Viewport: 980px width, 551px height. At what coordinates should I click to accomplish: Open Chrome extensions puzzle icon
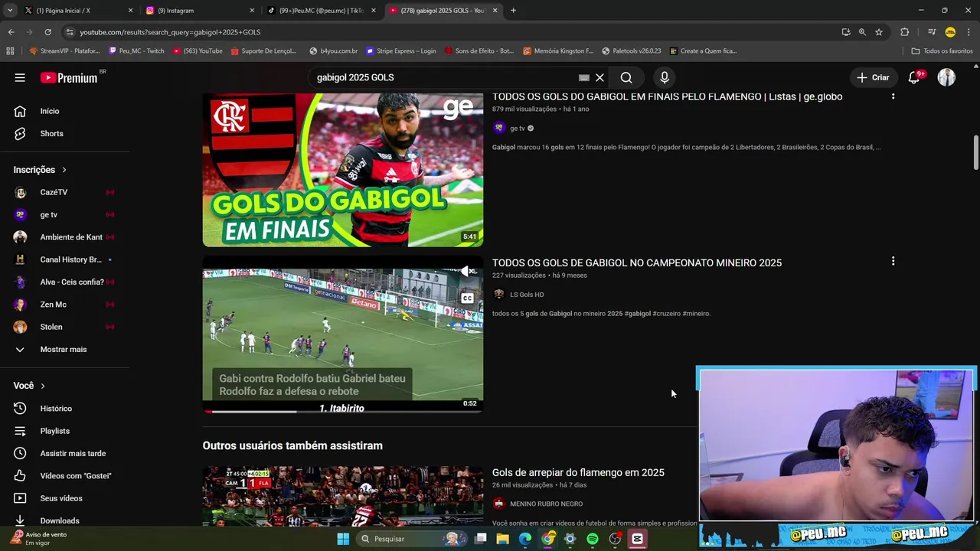904,32
